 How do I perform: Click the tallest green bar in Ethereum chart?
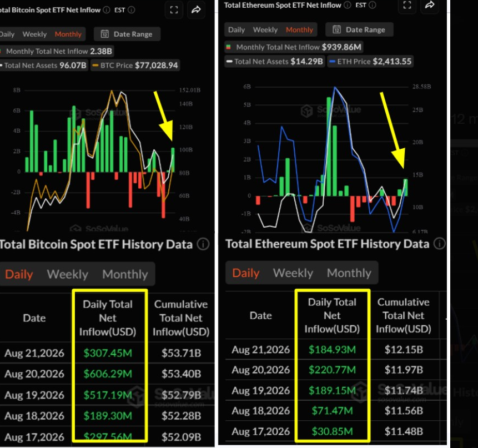pos(329,147)
